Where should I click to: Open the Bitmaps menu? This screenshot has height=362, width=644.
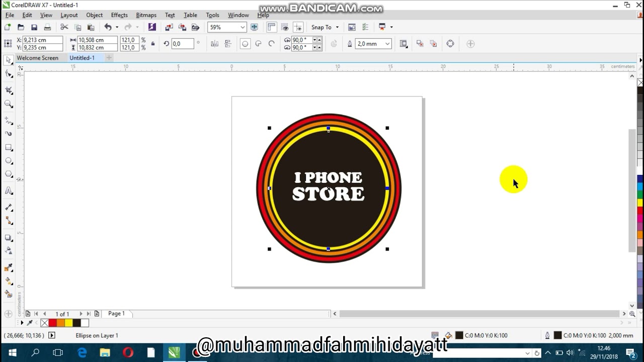coord(146,15)
